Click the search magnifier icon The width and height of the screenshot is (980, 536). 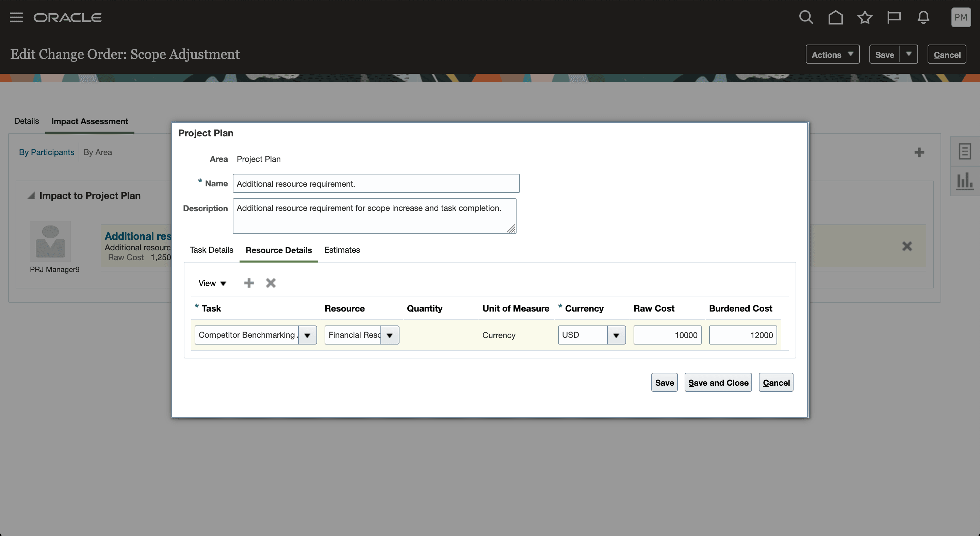point(806,17)
